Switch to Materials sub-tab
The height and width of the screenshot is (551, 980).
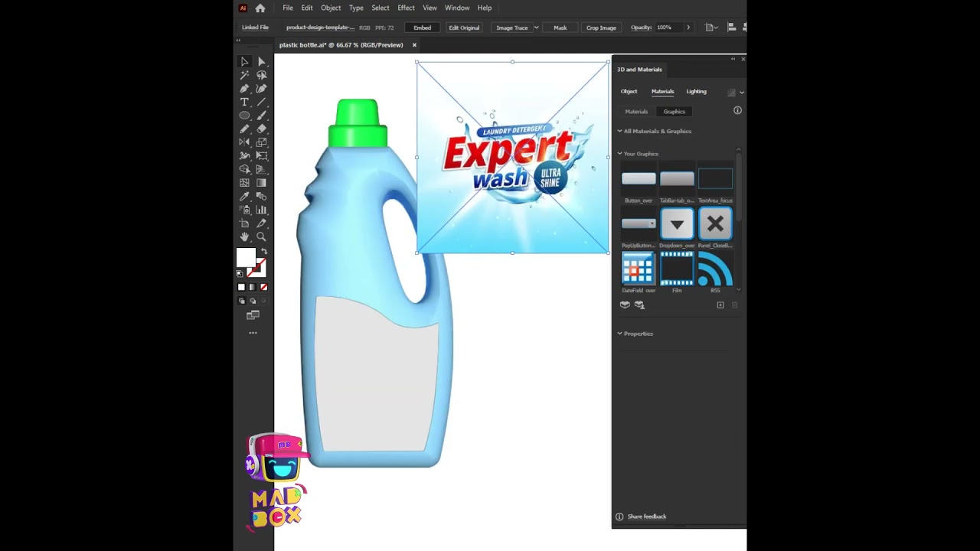(x=636, y=112)
